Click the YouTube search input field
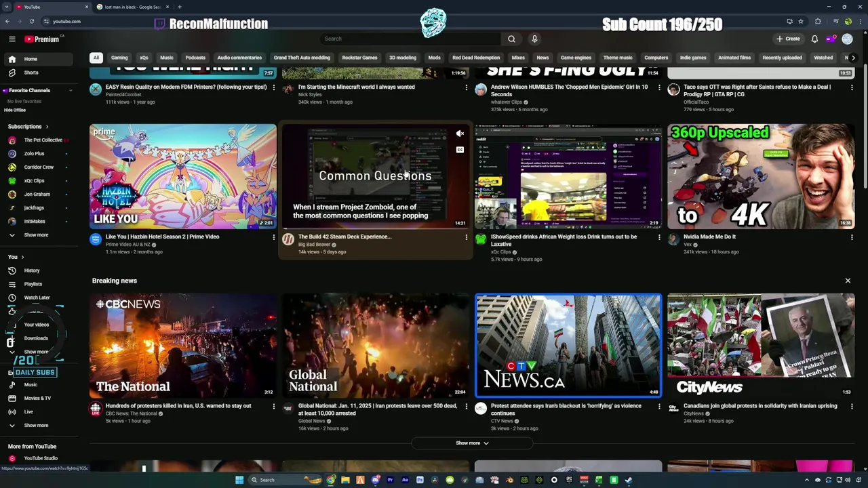 tap(410, 39)
